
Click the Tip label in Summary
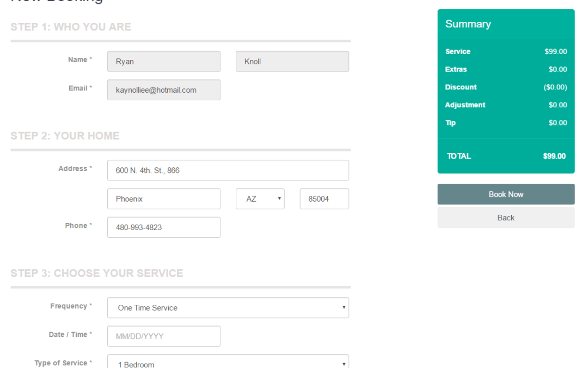tap(450, 123)
